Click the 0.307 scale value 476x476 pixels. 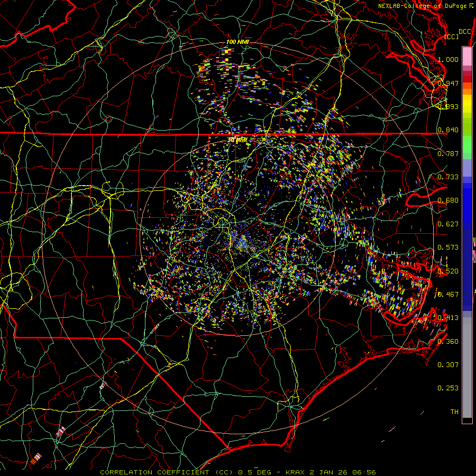point(448,364)
